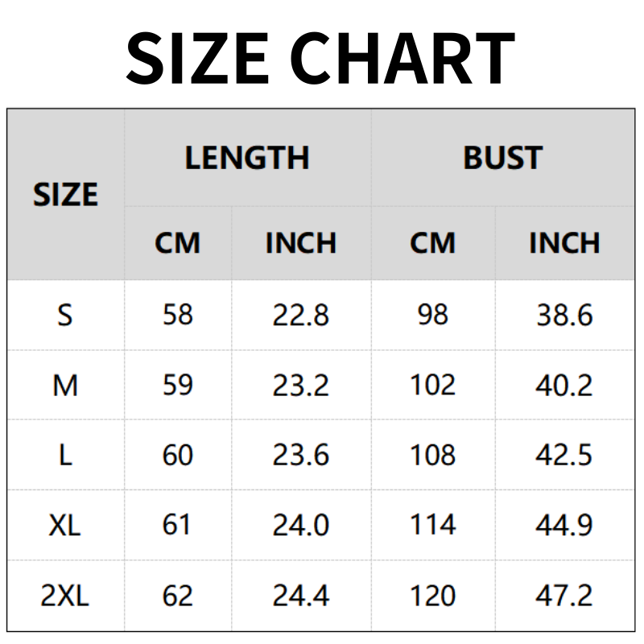The height and width of the screenshot is (644, 644).
Task: Click the BUST column header
Action: [502, 158]
